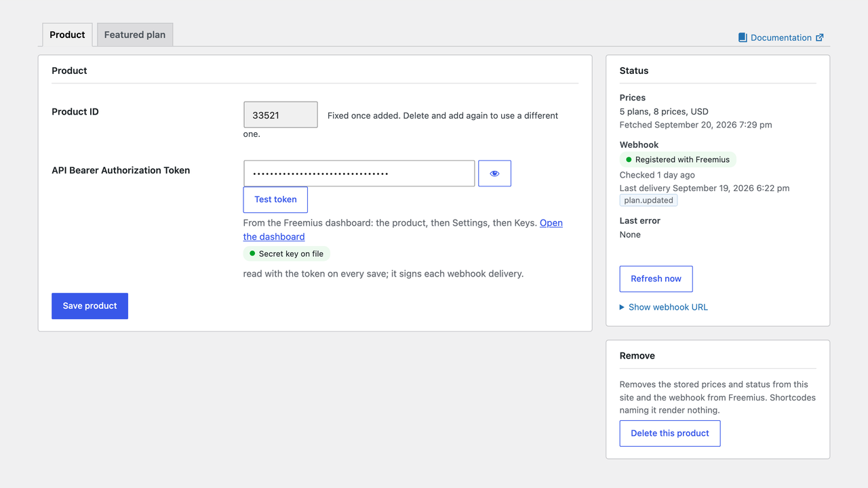Open the Documentation link

tap(781, 38)
